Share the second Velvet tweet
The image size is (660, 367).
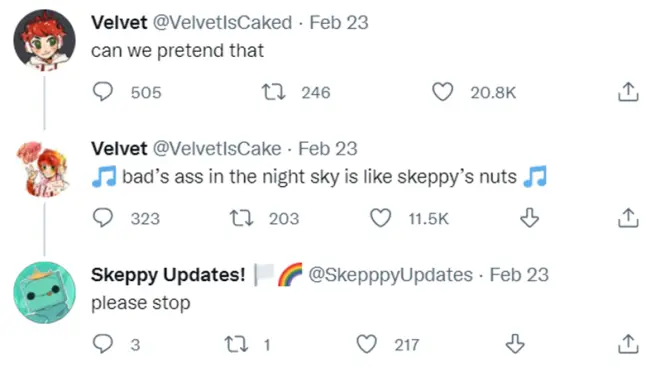[x=628, y=218]
